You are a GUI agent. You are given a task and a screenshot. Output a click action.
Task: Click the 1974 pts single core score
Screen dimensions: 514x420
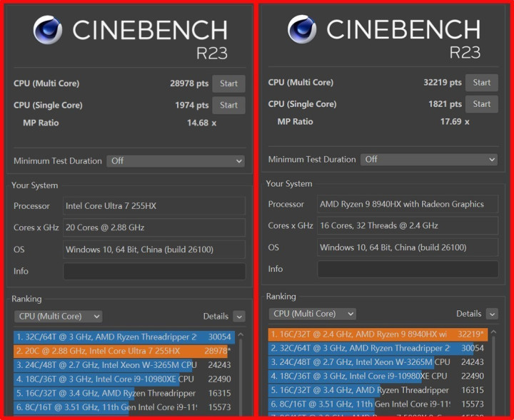[192, 105]
